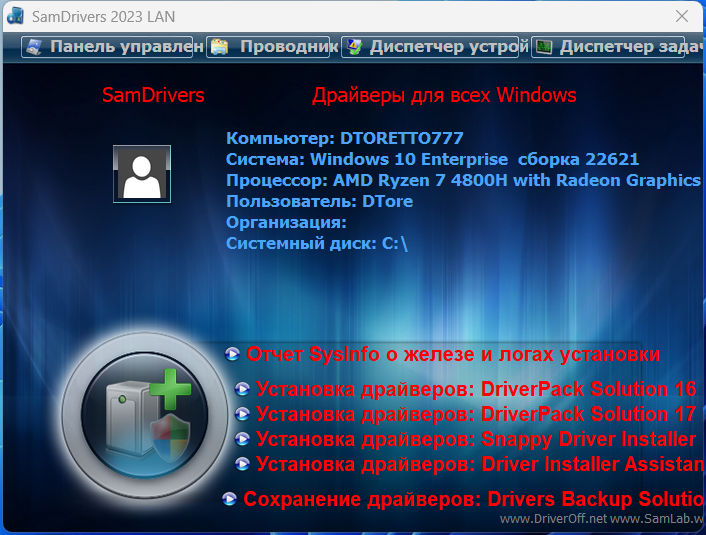Click the Процессор: AMD Ryzen 7 4800H line
The width and height of the screenshot is (706, 535).
(463, 181)
